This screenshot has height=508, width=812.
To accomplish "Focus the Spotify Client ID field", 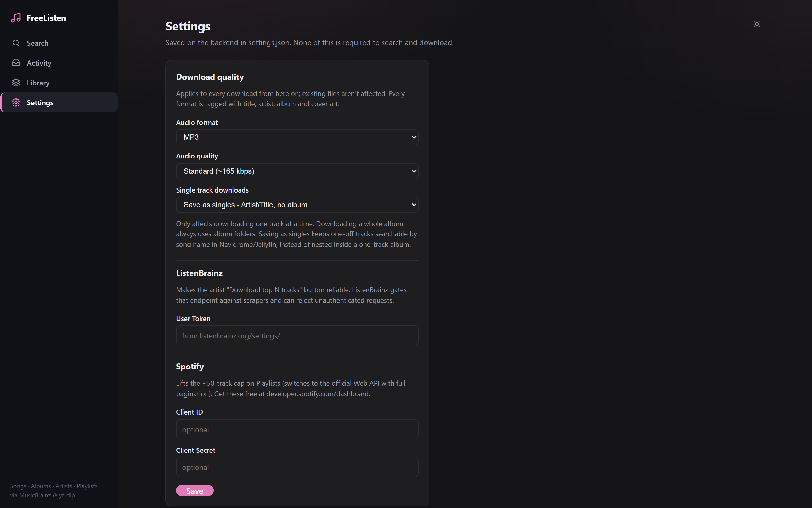I will 297,429.
